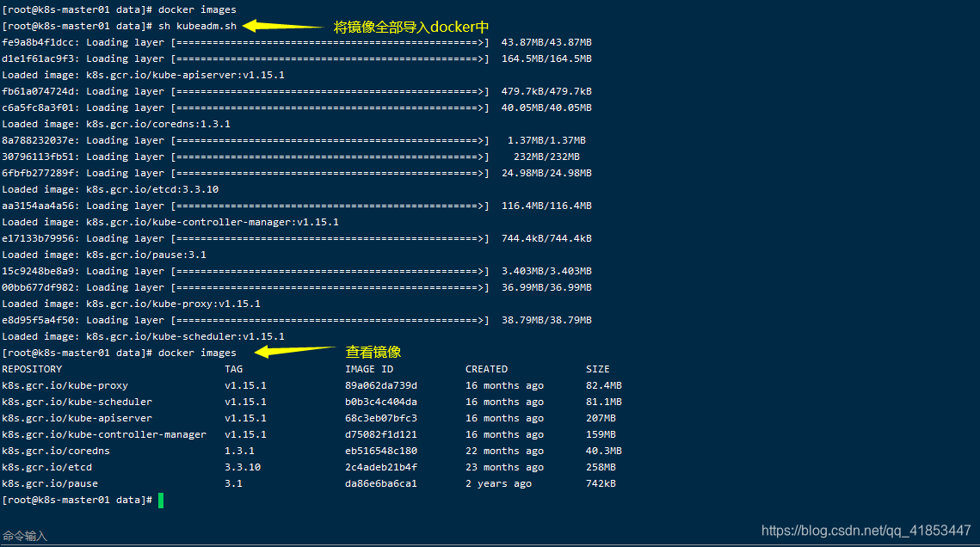Click image ID da86e6ba6ca1
This screenshot has height=547, width=980.
tap(381, 484)
